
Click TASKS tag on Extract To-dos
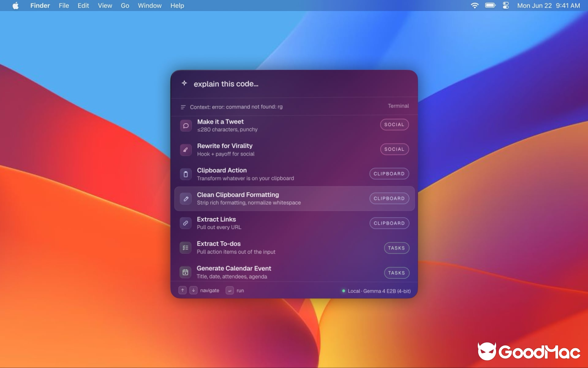coord(396,248)
